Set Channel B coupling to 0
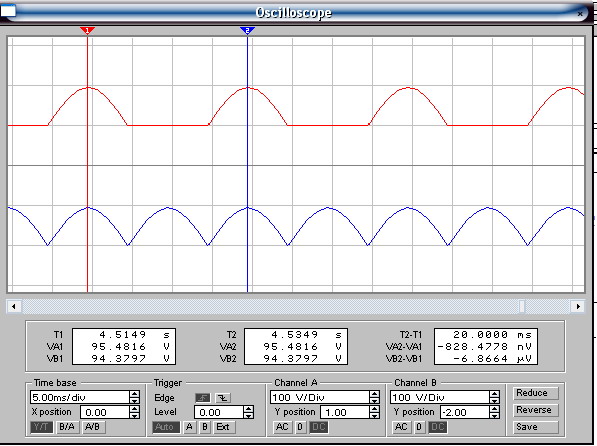The width and height of the screenshot is (597, 446). 419,427
